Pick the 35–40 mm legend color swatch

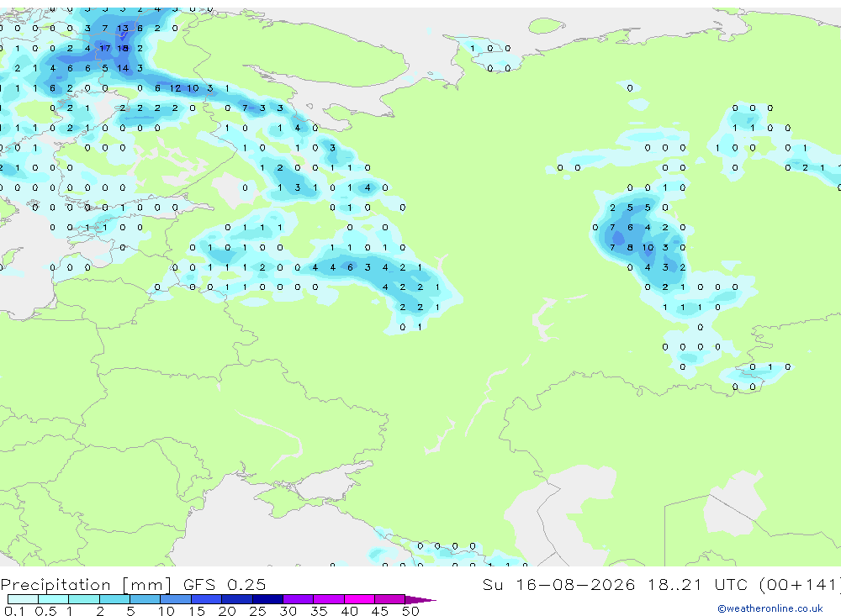coord(329,599)
